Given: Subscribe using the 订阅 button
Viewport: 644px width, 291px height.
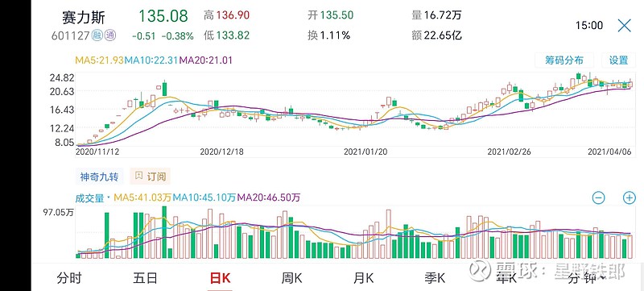Looking at the screenshot, I should (x=151, y=177).
